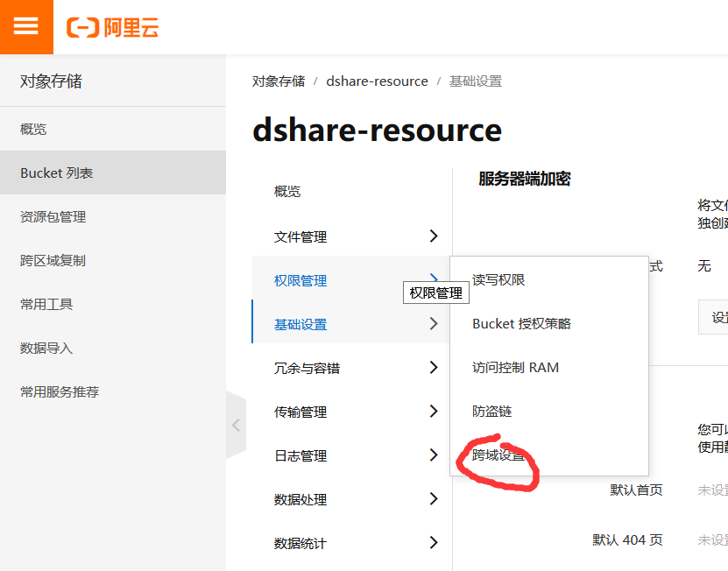Expand the 传输管理 menu
The image size is (728, 571).
click(x=432, y=412)
